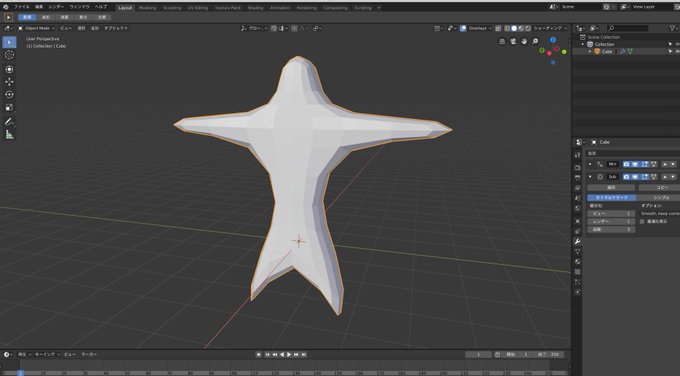Click the new scene button beside Scene field

[606, 7]
